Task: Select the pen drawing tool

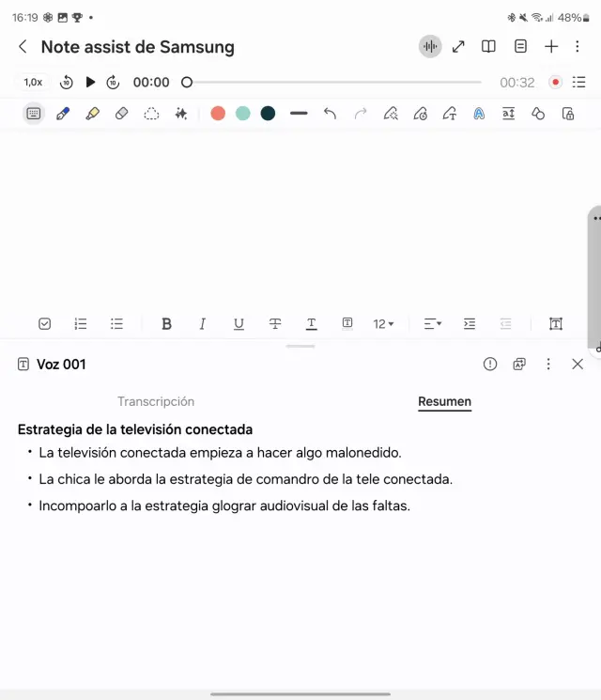Action: (63, 114)
